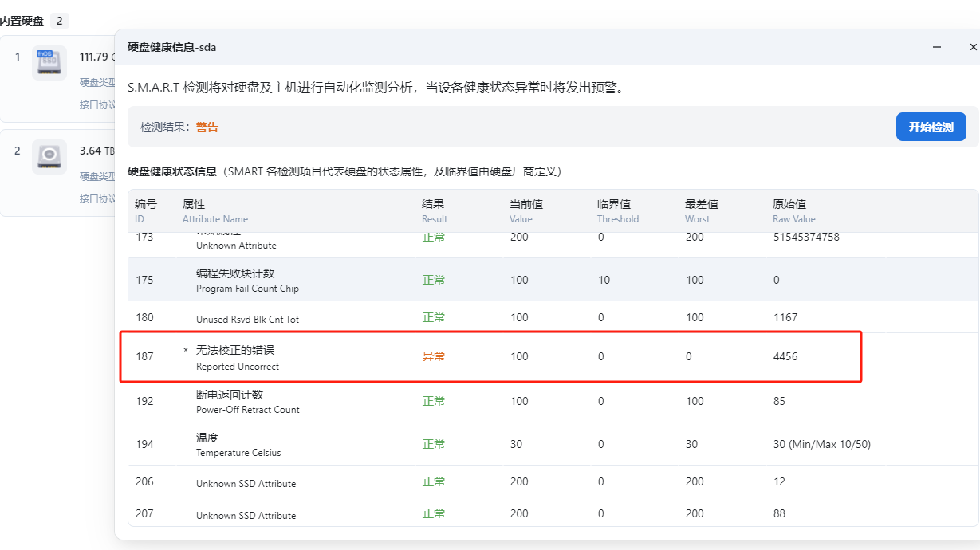The height and width of the screenshot is (550, 980).
Task: Click the 111.79 disk capacity text
Action: pos(93,57)
